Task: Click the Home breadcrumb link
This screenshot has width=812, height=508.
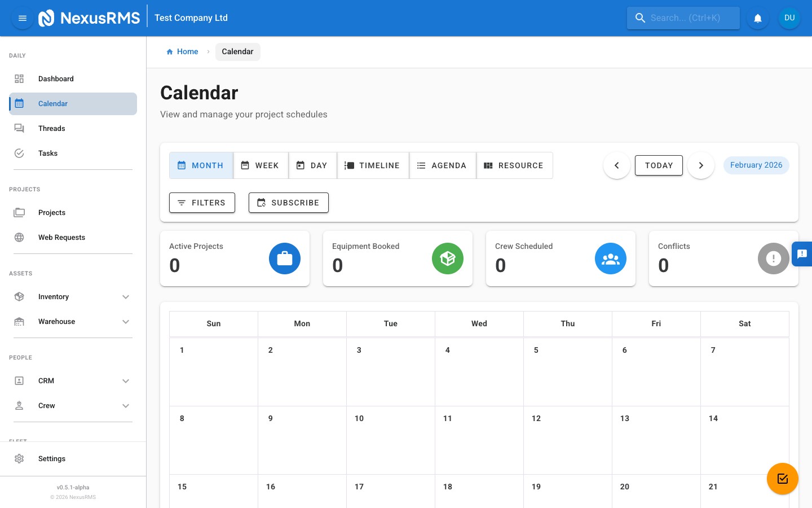Action: pos(187,51)
